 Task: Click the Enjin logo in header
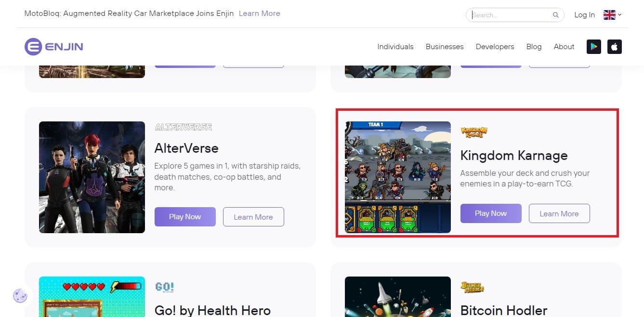coord(54,47)
